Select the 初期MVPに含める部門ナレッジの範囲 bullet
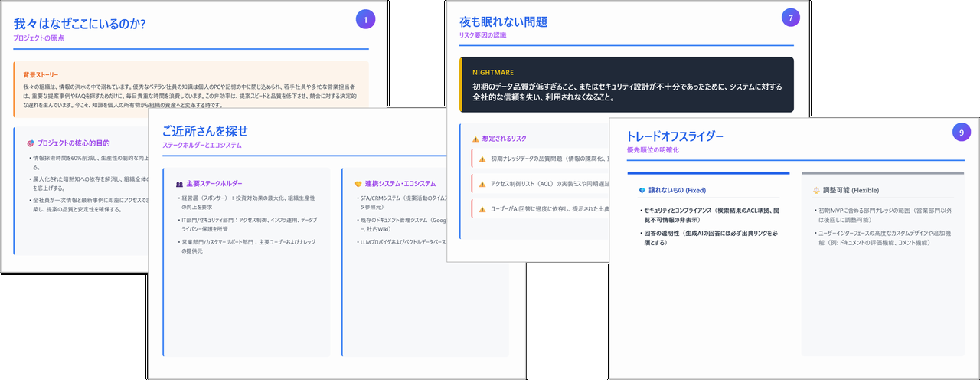980x380 pixels. 883,214
